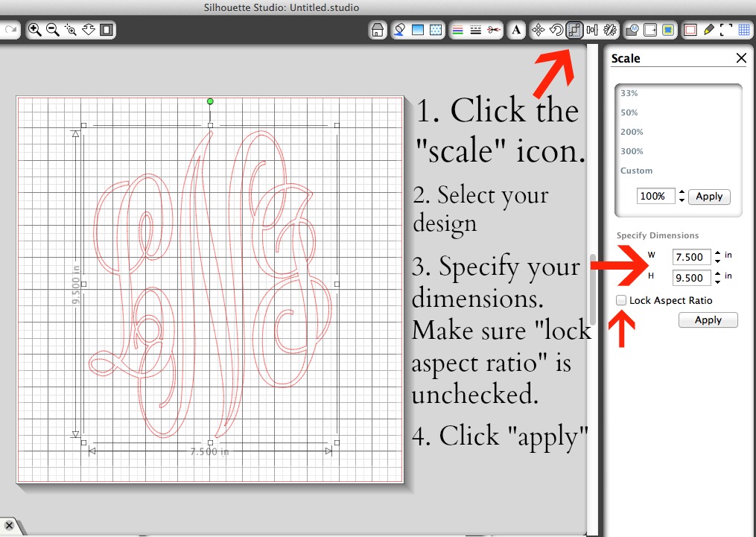Image resolution: width=756 pixels, height=537 pixels.
Task: Toggle the Lock Aspect Ratio checkbox
Action: coord(621,300)
